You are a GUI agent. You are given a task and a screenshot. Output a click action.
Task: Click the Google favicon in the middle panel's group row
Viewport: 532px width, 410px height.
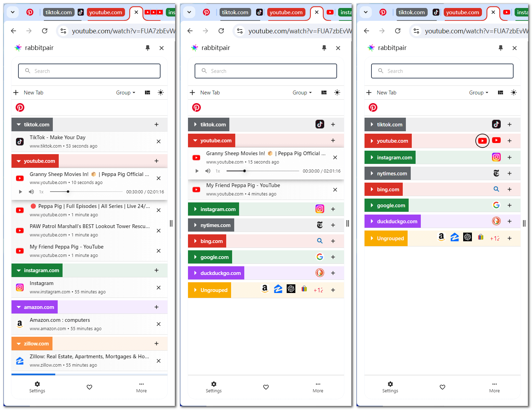coord(320,257)
